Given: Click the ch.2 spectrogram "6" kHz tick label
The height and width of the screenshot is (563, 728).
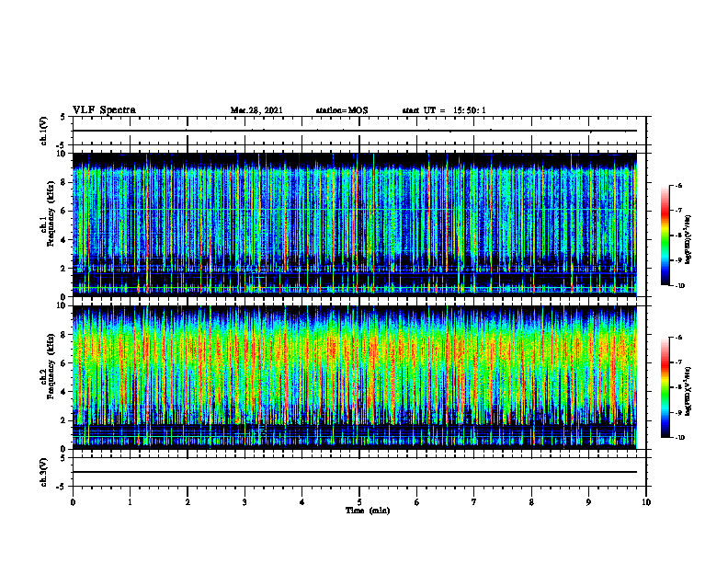Looking at the screenshot, I should 65,363.
